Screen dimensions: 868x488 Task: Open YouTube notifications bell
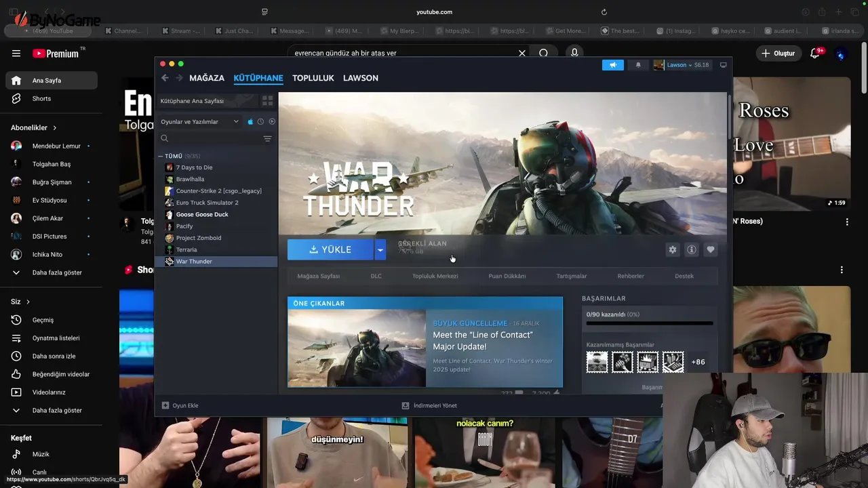(815, 54)
